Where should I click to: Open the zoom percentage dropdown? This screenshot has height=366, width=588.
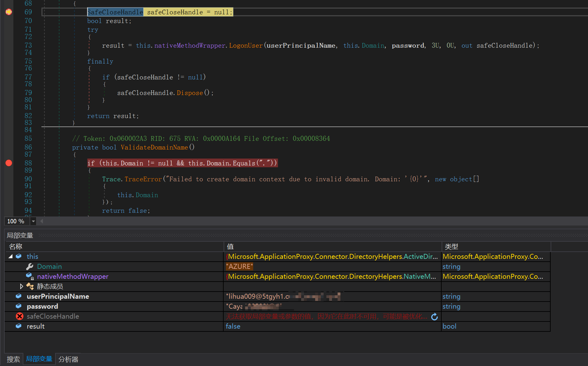click(x=33, y=221)
